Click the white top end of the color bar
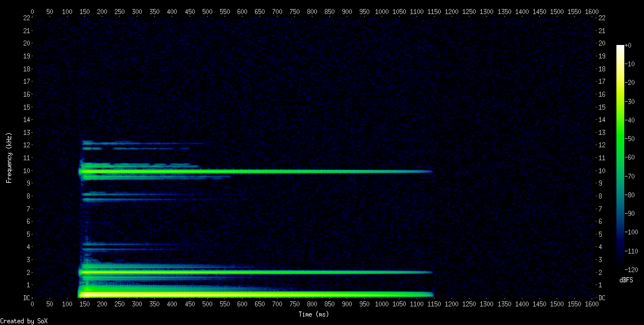 [x=620, y=47]
